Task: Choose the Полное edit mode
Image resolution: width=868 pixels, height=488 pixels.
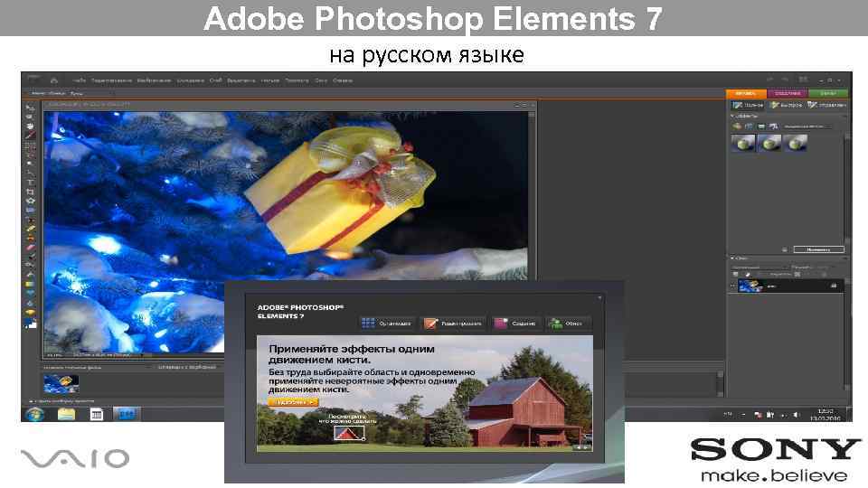Action: 748,105
